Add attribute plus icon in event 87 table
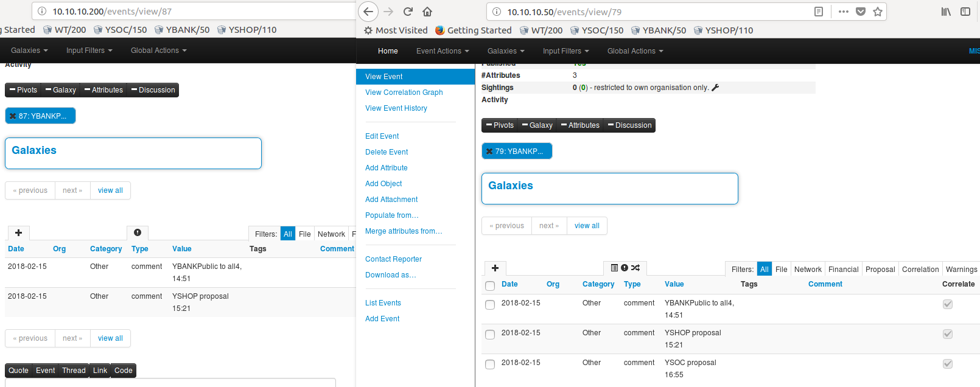The width and height of the screenshot is (980, 387). pos(18,233)
